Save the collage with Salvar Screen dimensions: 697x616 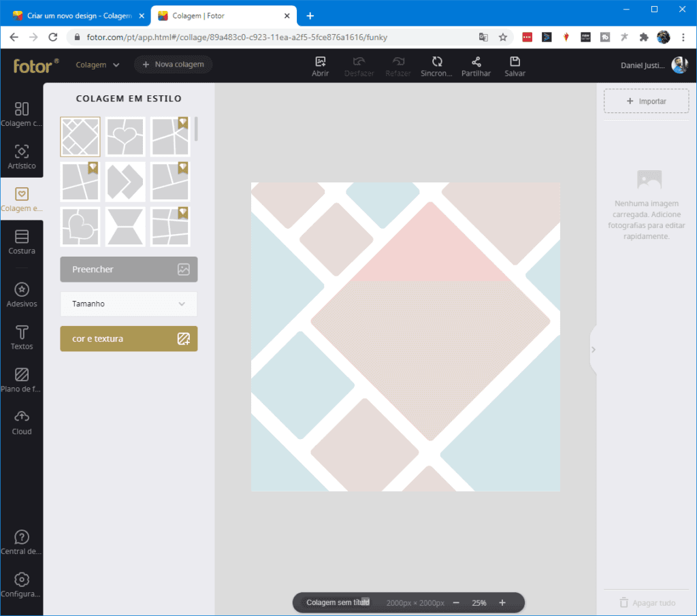515,65
